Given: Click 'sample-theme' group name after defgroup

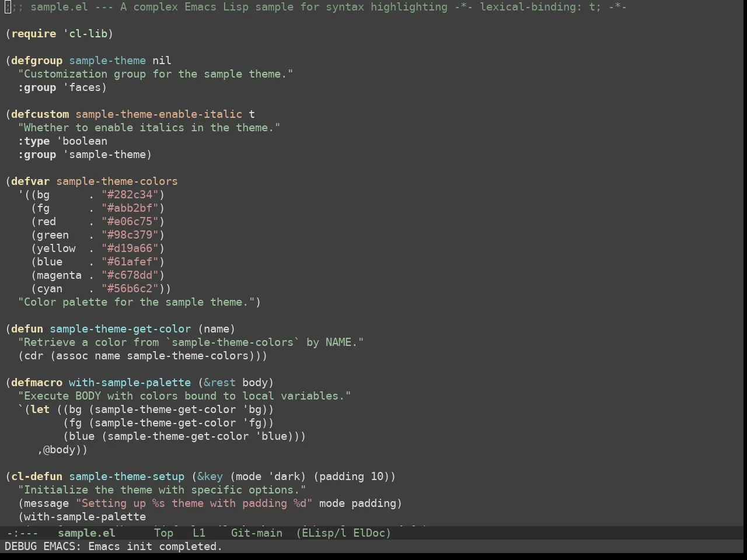Looking at the screenshot, I should point(107,61).
